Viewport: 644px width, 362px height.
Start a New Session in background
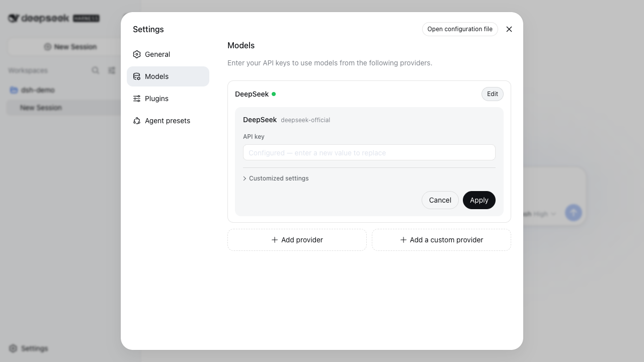[x=70, y=47]
